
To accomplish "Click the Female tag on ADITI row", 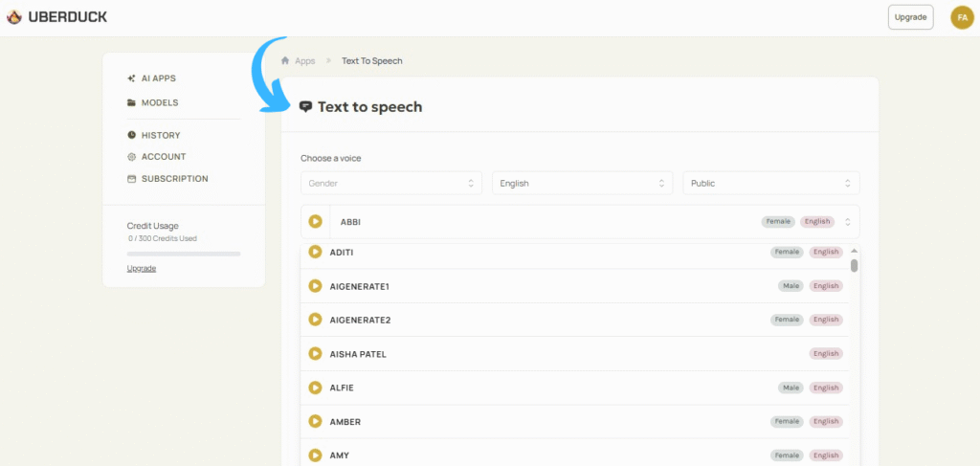I will click(x=787, y=252).
